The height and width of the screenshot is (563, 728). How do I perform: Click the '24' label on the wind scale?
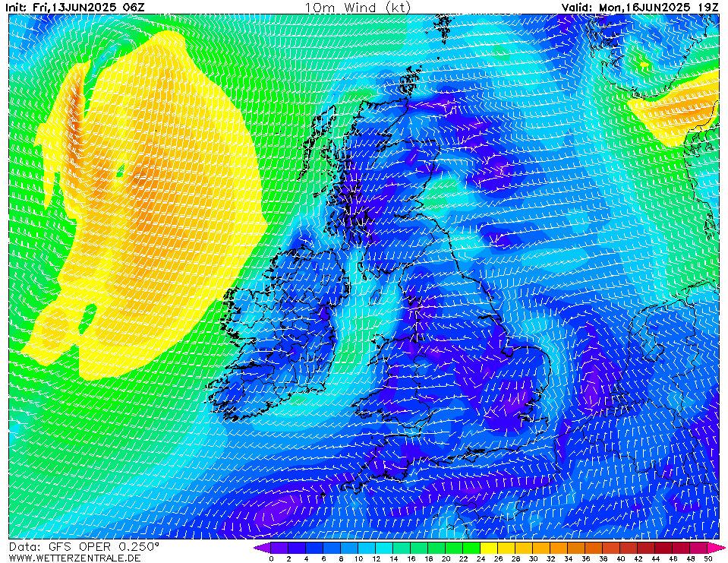481,558
